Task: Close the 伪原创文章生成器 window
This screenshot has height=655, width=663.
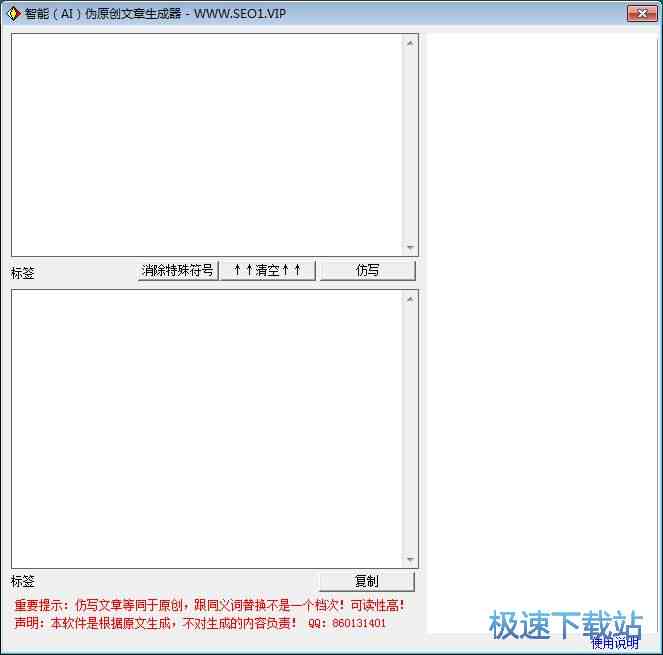Action: (x=642, y=14)
